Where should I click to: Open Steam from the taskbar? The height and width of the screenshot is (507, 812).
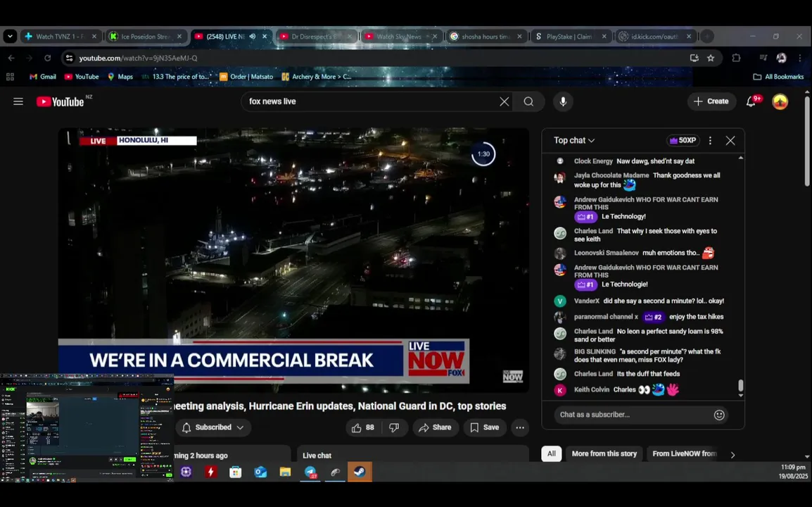[x=360, y=472]
